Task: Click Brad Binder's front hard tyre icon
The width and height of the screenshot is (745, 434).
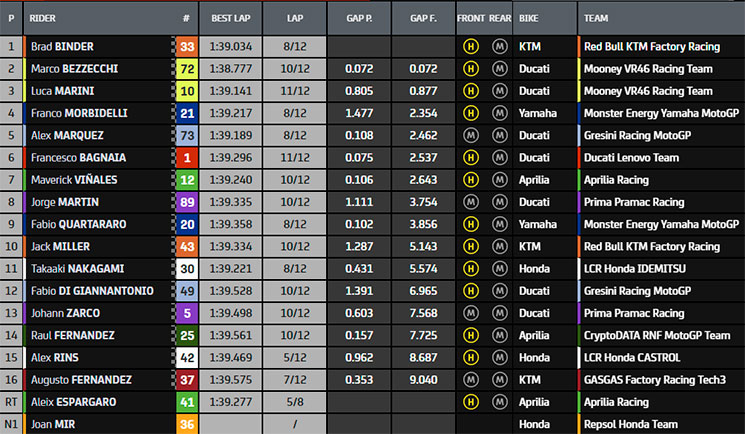Action: pos(470,47)
